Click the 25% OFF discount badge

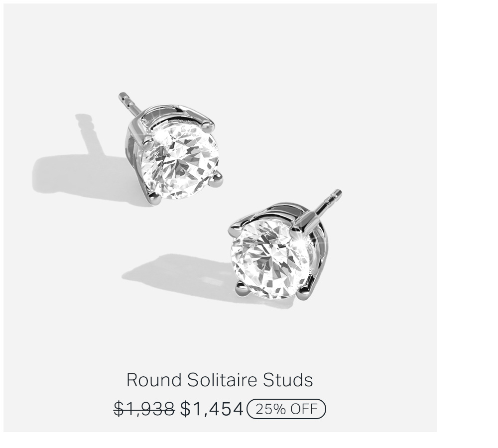point(286,409)
